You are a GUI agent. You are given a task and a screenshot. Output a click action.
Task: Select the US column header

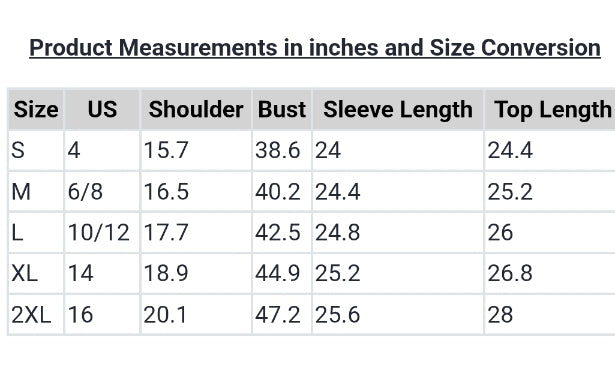tap(102, 109)
